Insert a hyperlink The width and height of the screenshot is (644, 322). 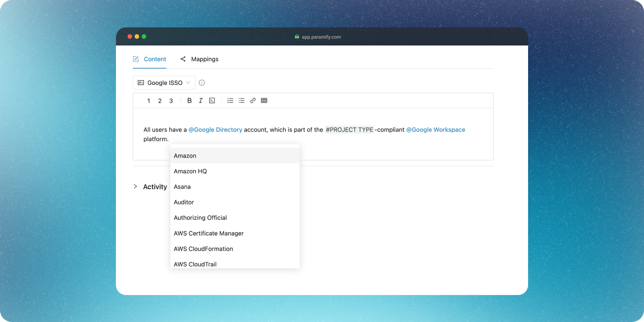[x=253, y=101]
